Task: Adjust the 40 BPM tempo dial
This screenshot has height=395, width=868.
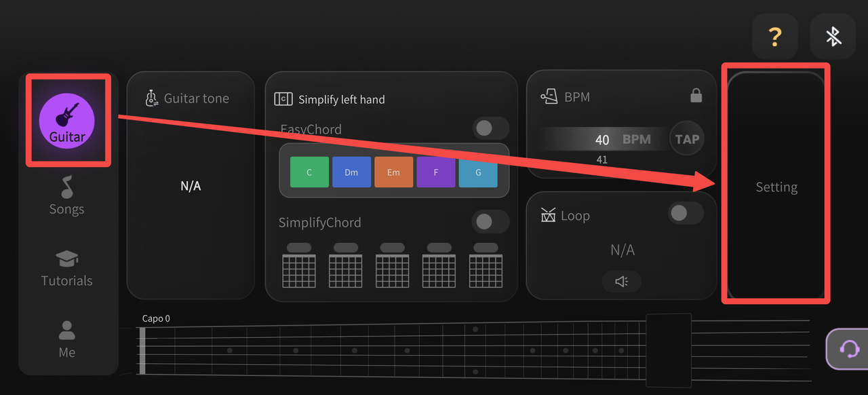Action: [x=602, y=140]
